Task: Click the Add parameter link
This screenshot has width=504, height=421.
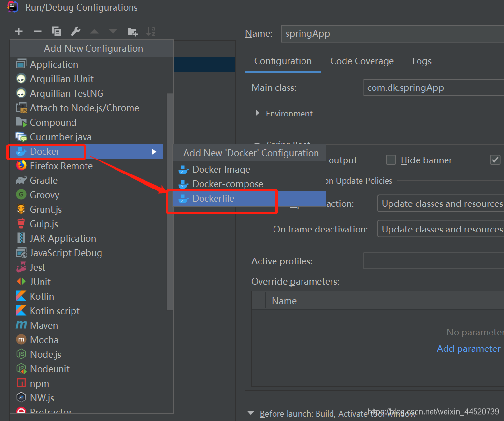Action: pyautogui.click(x=468, y=348)
